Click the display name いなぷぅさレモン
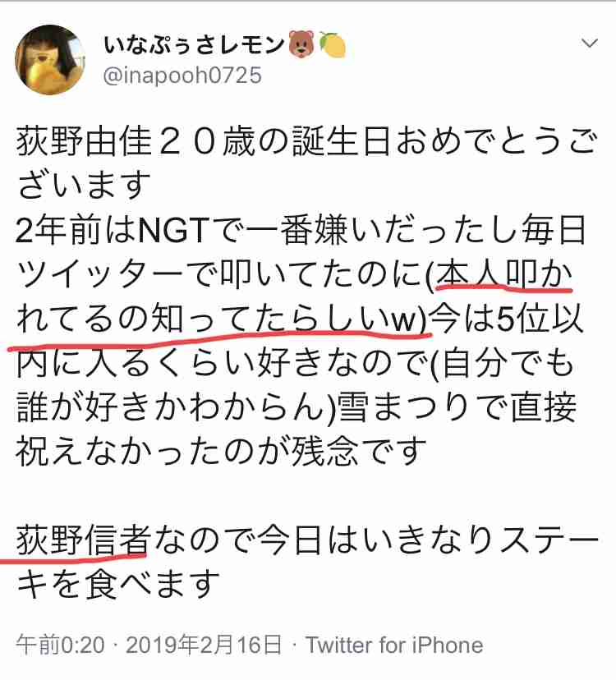The height and width of the screenshot is (680, 616). click(x=194, y=44)
